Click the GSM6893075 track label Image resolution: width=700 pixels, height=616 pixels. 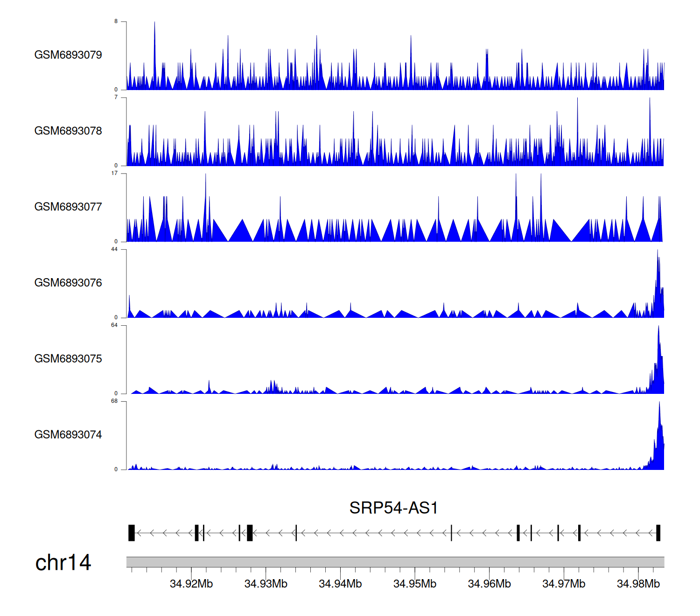tap(68, 359)
